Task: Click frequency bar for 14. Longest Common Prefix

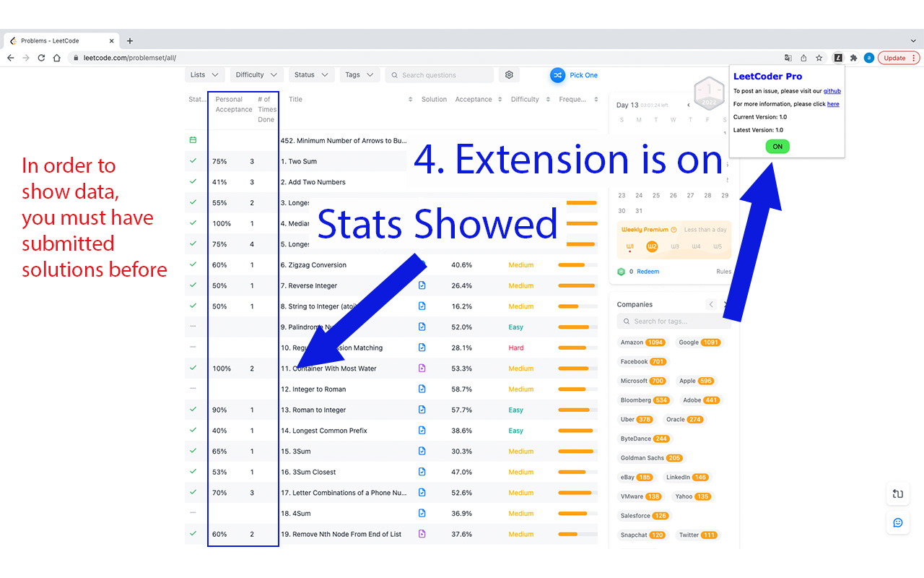Action: coord(577,431)
